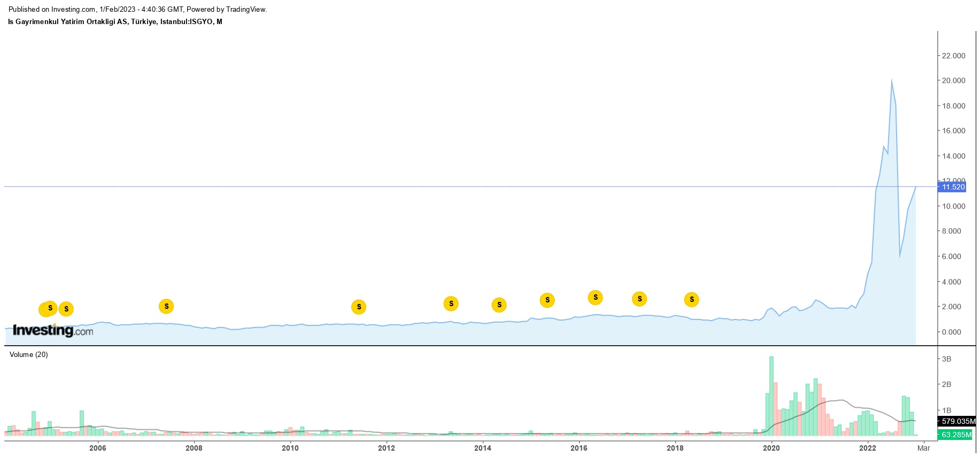Click the 11.520 current price label
The width and height of the screenshot is (980, 456).
pos(952,187)
